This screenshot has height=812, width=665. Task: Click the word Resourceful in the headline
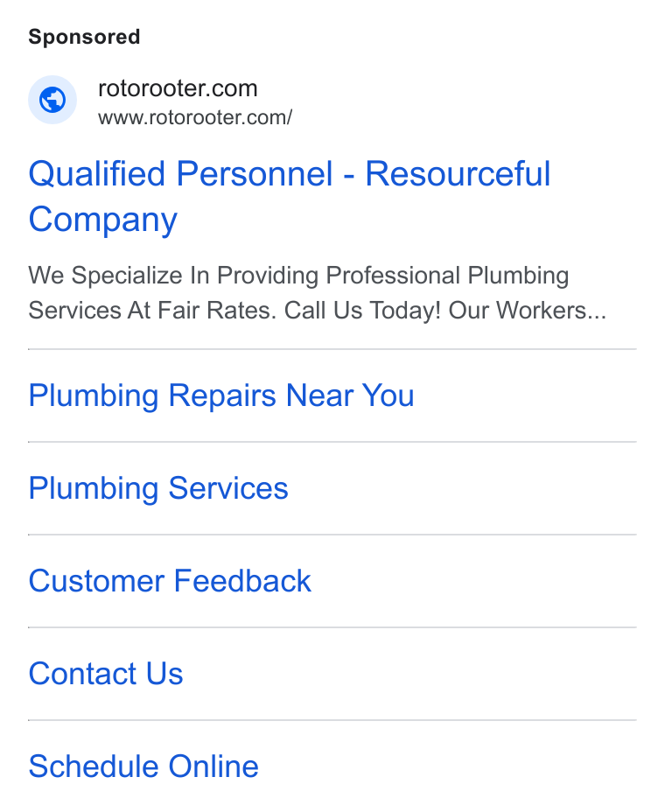458,173
